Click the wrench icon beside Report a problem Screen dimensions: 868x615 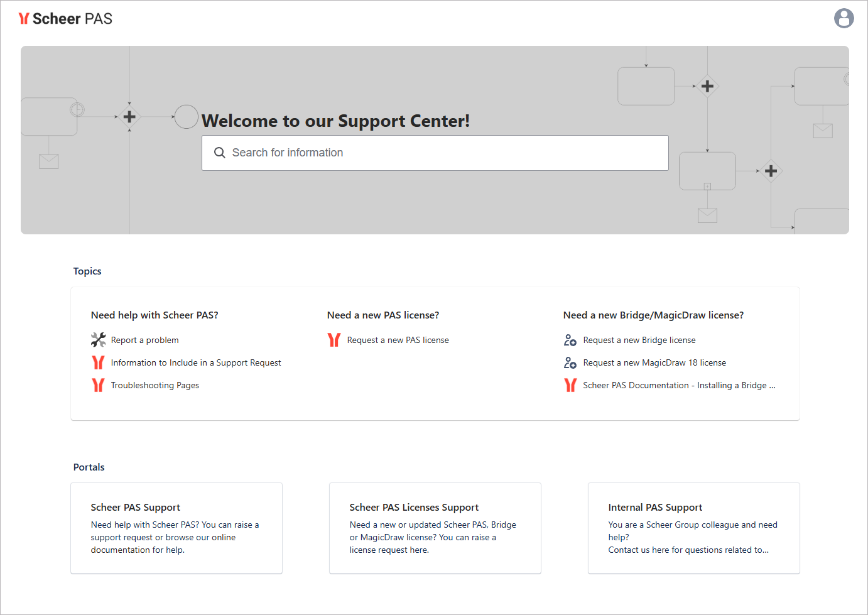(99, 340)
